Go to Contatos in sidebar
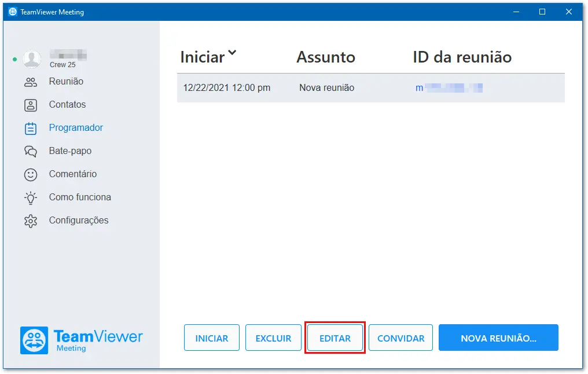 67,105
